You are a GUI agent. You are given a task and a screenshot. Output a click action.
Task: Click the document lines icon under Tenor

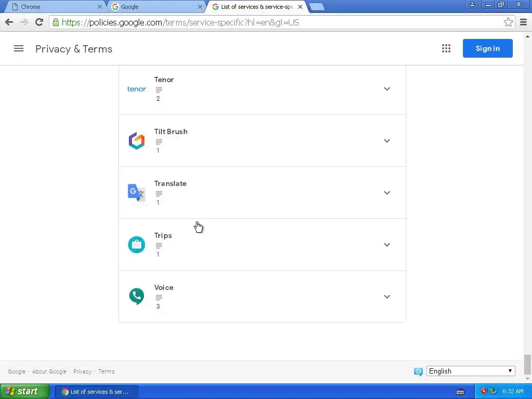coord(159,89)
